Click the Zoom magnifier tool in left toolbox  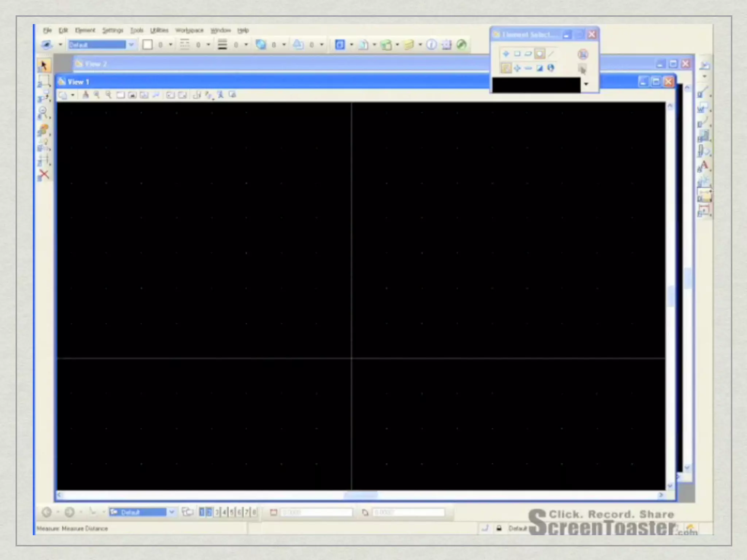pyautogui.click(x=43, y=113)
